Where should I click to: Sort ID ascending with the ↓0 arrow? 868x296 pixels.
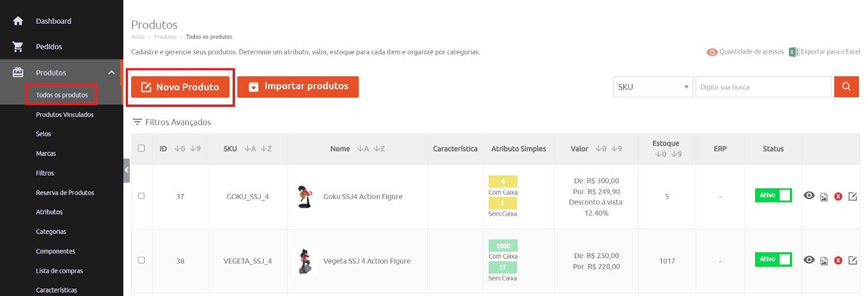180,149
